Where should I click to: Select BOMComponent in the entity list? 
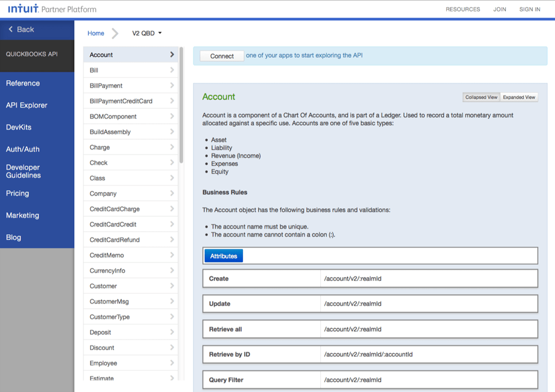pos(131,117)
